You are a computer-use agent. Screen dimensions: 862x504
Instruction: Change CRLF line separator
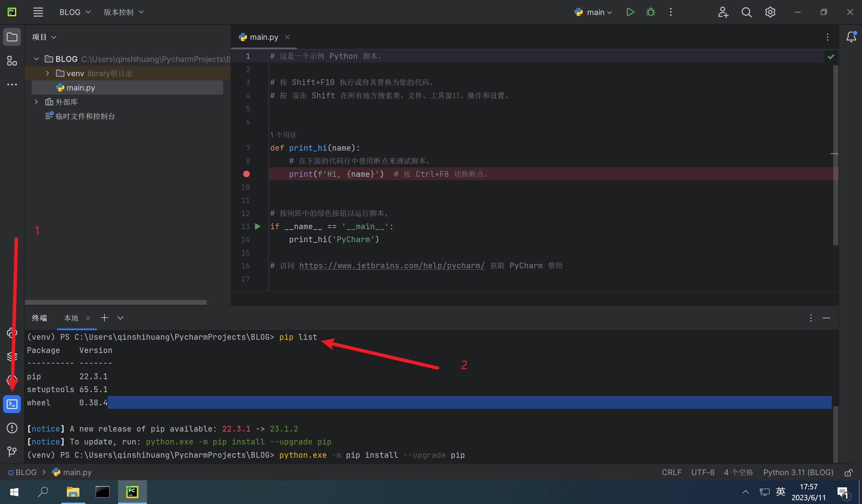click(672, 472)
